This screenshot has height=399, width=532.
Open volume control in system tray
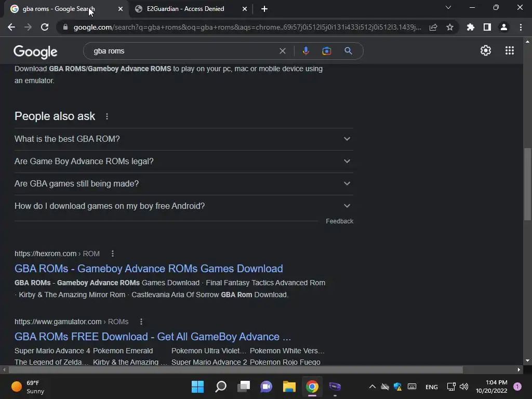tap(464, 387)
